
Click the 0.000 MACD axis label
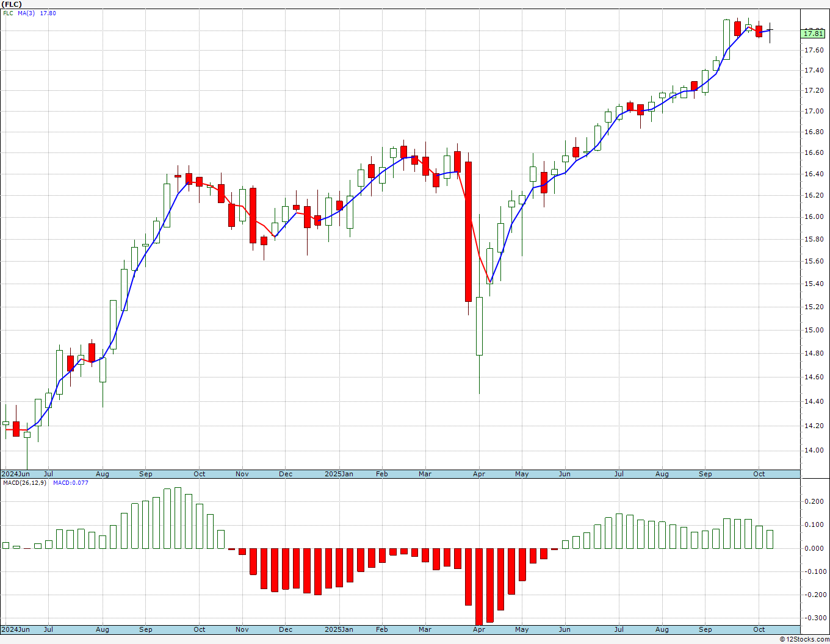pyautogui.click(x=814, y=548)
